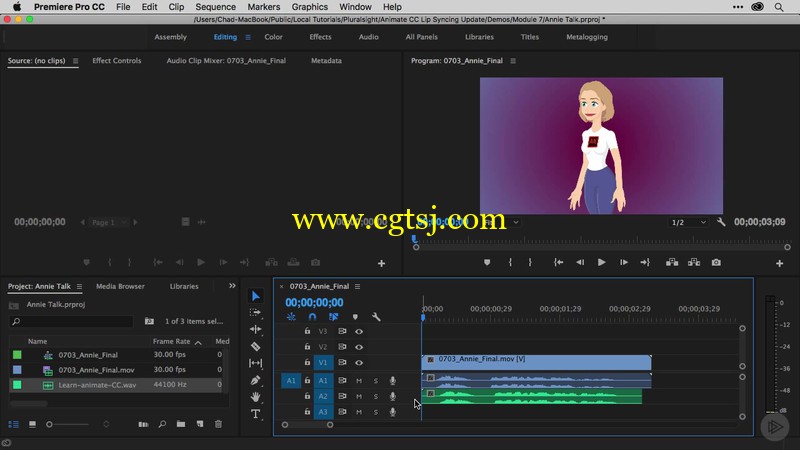
Task: Switch to Effect Controls tab
Action: click(116, 60)
